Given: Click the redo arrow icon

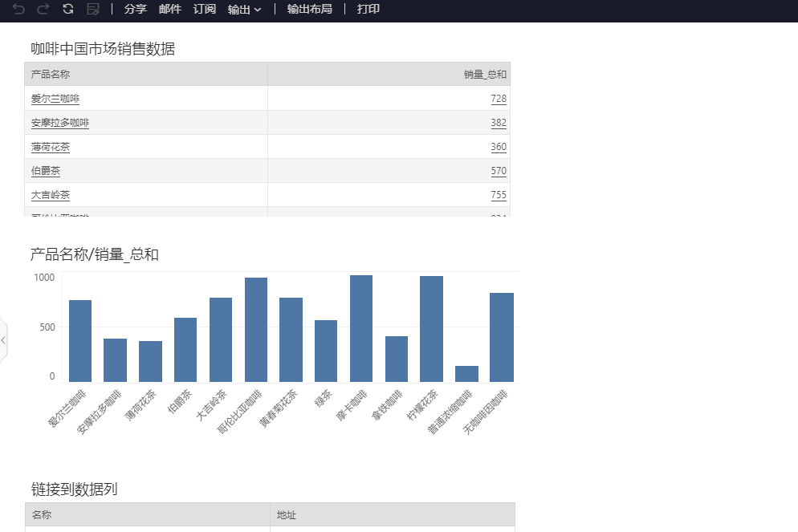Looking at the screenshot, I should [x=43, y=9].
